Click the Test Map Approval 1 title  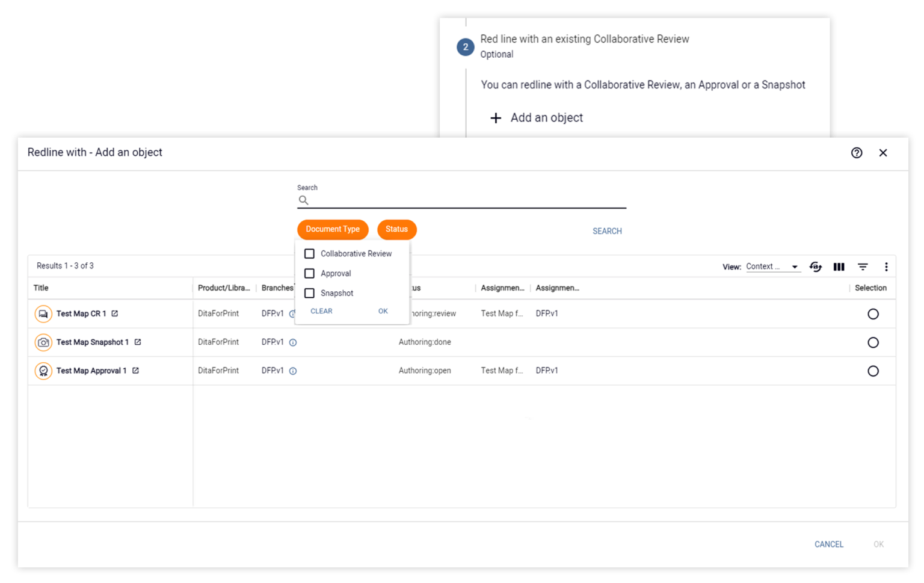point(91,371)
